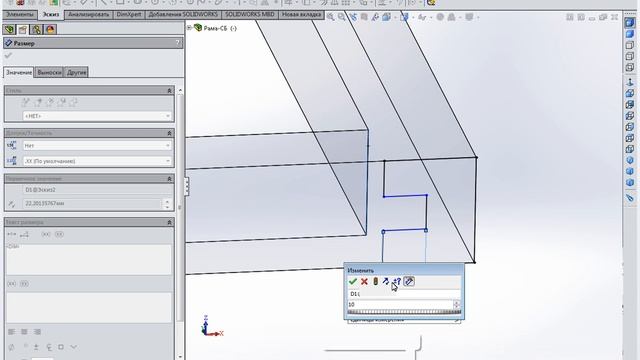This screenshot has width=640, height=360.
Task: Open the Анализировать ribbon tab
Action: (88, 15)
